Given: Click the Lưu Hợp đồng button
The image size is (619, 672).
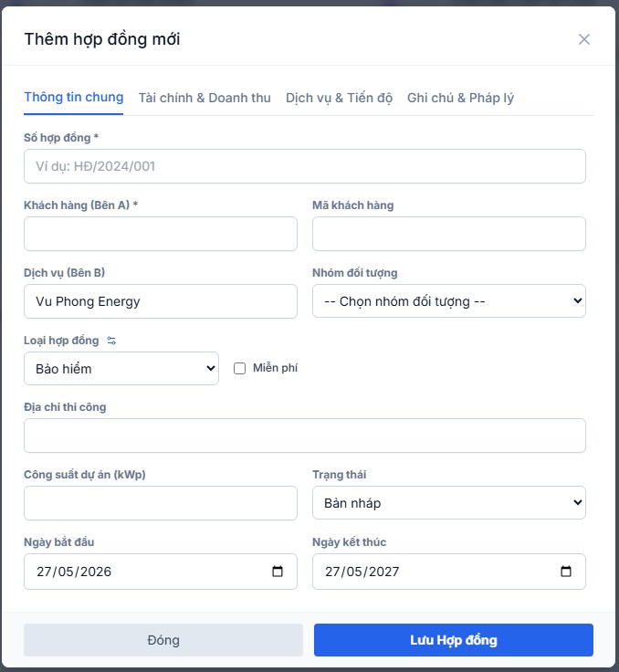Looking at the screenshot, I should (x=454, y=640).
